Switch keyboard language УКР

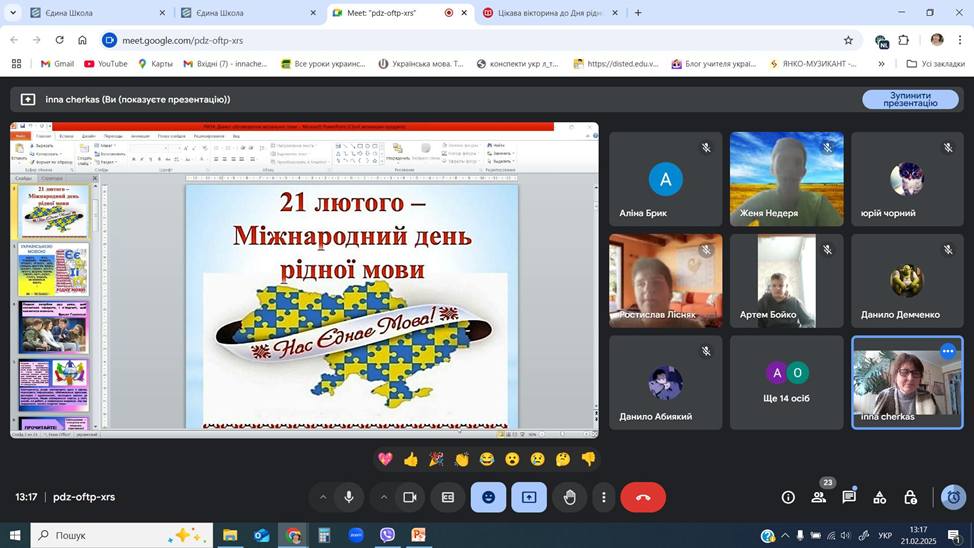click(885, 535)
